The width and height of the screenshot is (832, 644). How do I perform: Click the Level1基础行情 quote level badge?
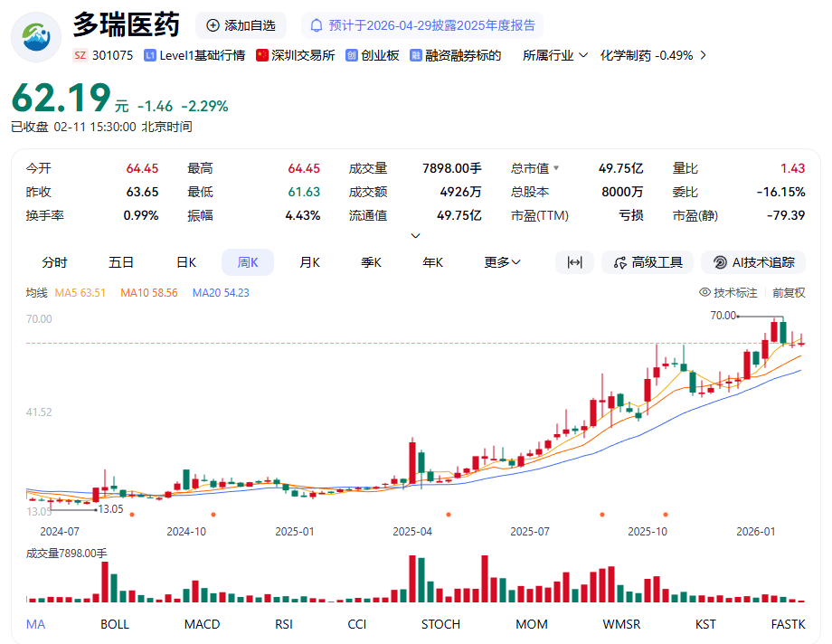coord(194,55)
